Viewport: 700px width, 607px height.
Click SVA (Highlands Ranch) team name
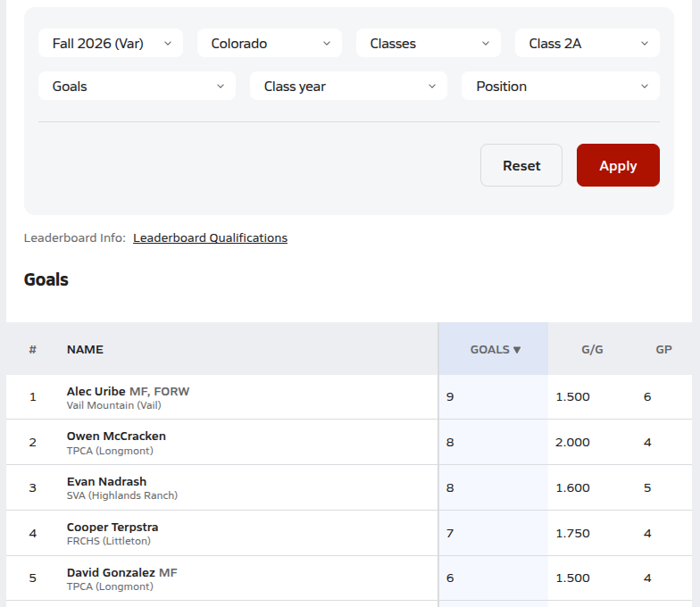click(121, 495)
